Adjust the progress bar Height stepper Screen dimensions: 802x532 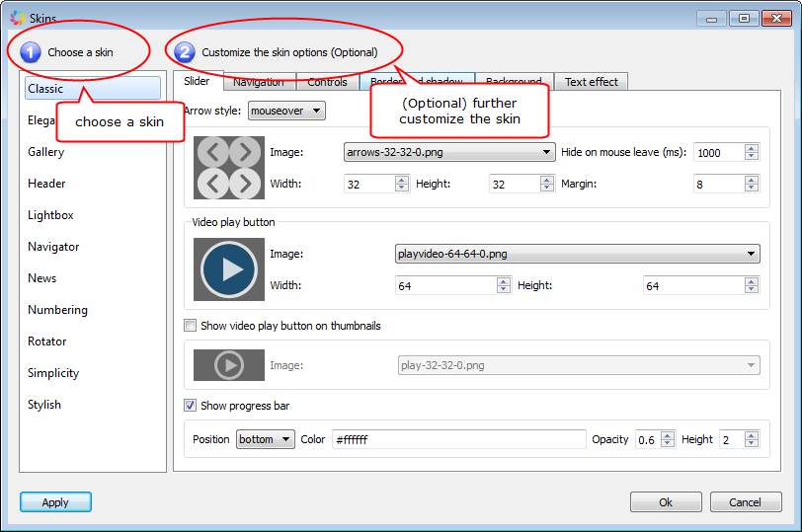coord(752,439)
